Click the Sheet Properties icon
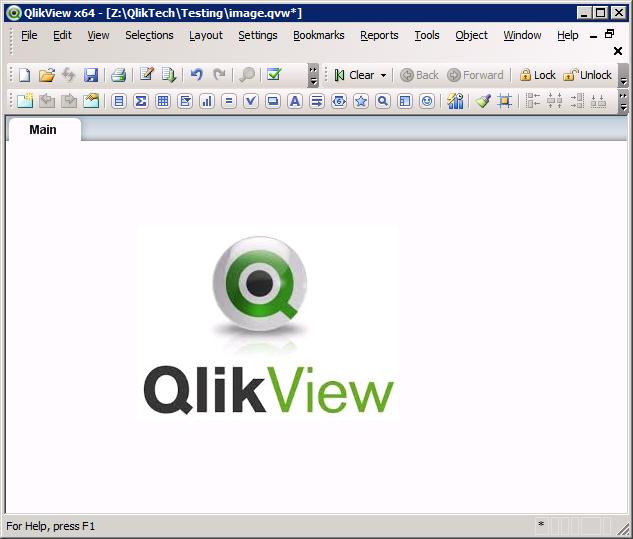This screenshot has height=539, width=633. point(91,101)
